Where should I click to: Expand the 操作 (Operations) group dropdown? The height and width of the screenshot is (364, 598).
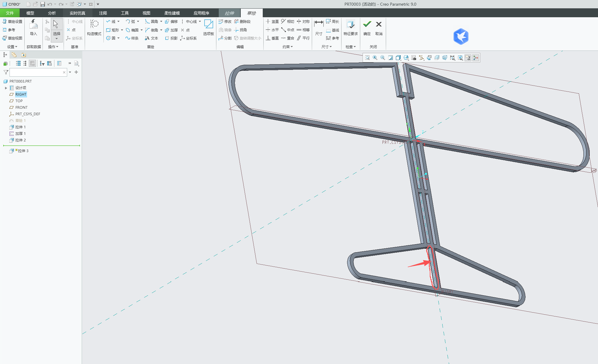tap(53, 47)
